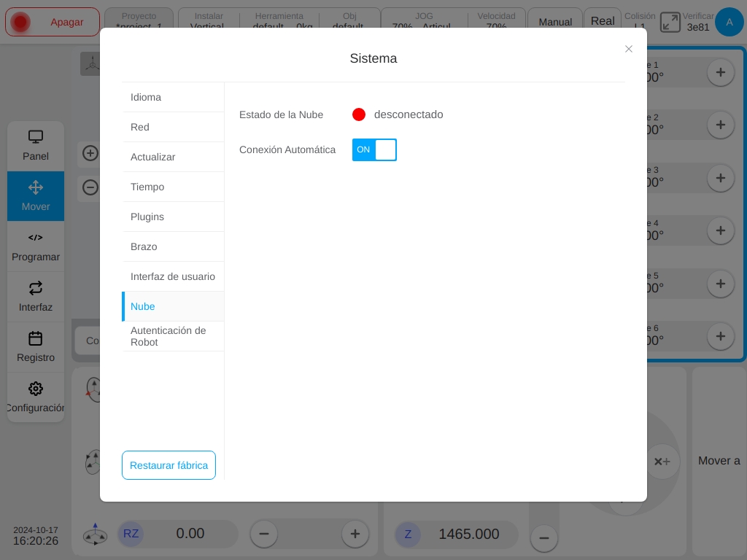Click the RZ axis badge
This screenshot has width=747, height=560.
(131, 533)
